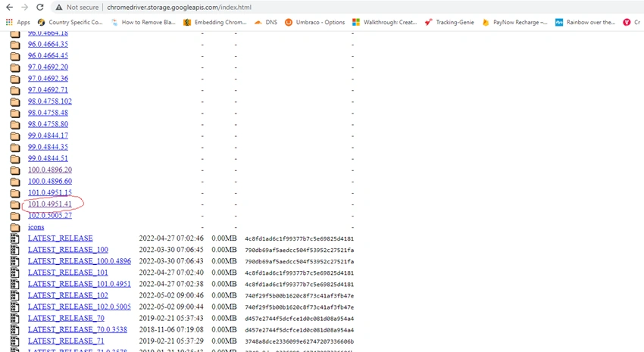Screen dimensions: 644x352
Task: Open the LATEST_RELEASE_71 file link
Action: click(66, 341)
